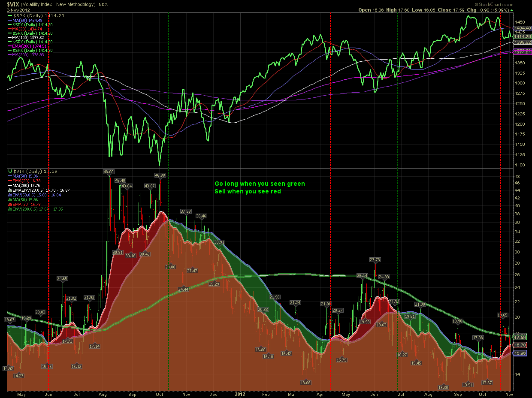
Task: Click the 25.14 VIX high label
Action: 363,275
